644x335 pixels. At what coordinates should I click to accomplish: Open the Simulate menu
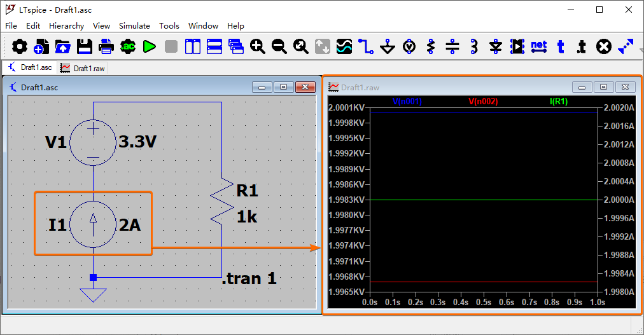[x=134, y=26]
